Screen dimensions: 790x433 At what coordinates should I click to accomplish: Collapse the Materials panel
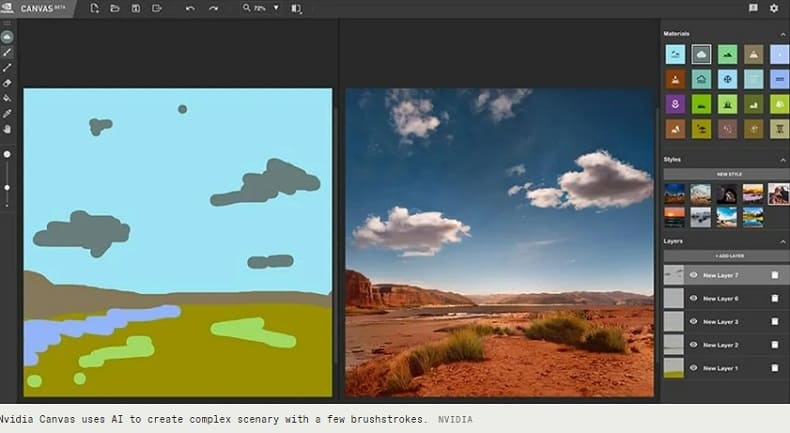783,34
